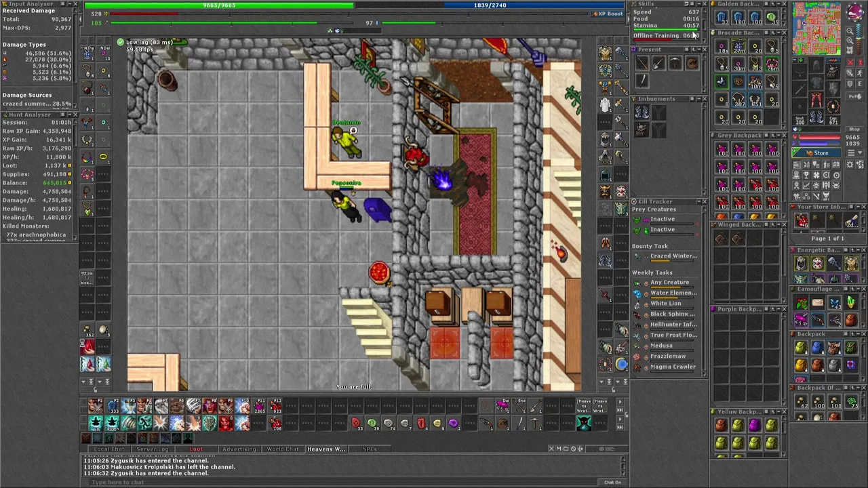Viewport: 868px width, 488px height.
Task: Click the XP Boost button
Action: click(606, 14)
